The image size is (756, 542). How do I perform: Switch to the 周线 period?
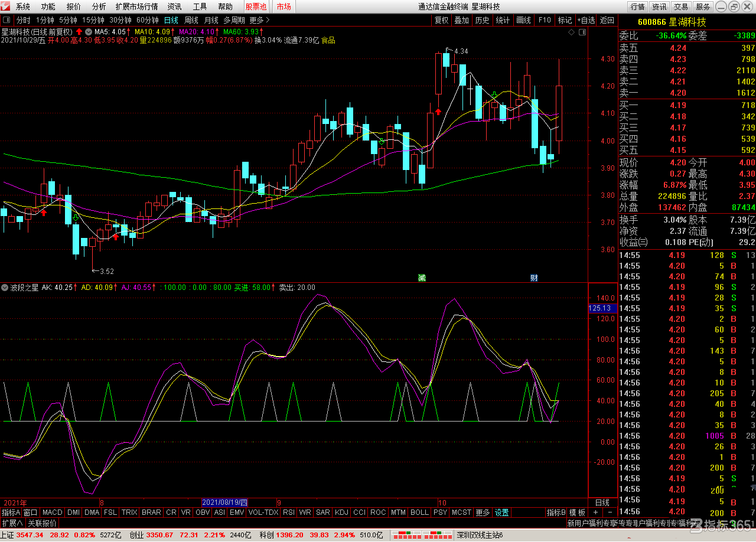point(191,20)
